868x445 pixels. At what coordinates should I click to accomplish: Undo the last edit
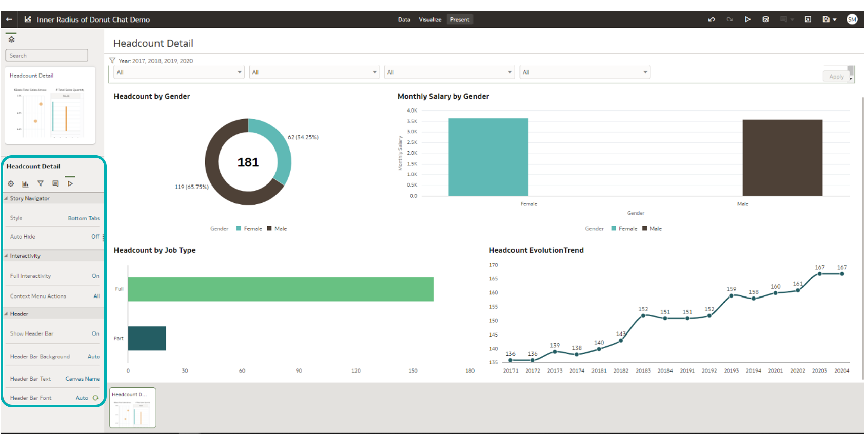point(712,19)
